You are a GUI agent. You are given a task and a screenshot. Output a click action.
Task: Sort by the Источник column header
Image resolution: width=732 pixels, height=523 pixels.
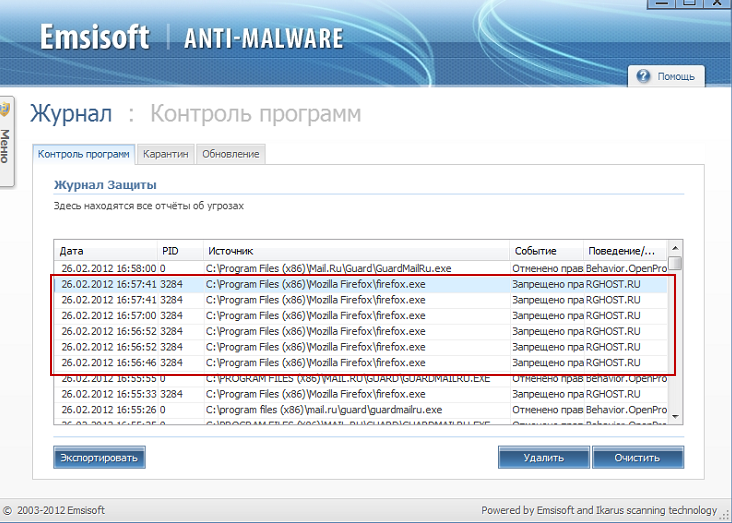(x=356, y=251)
